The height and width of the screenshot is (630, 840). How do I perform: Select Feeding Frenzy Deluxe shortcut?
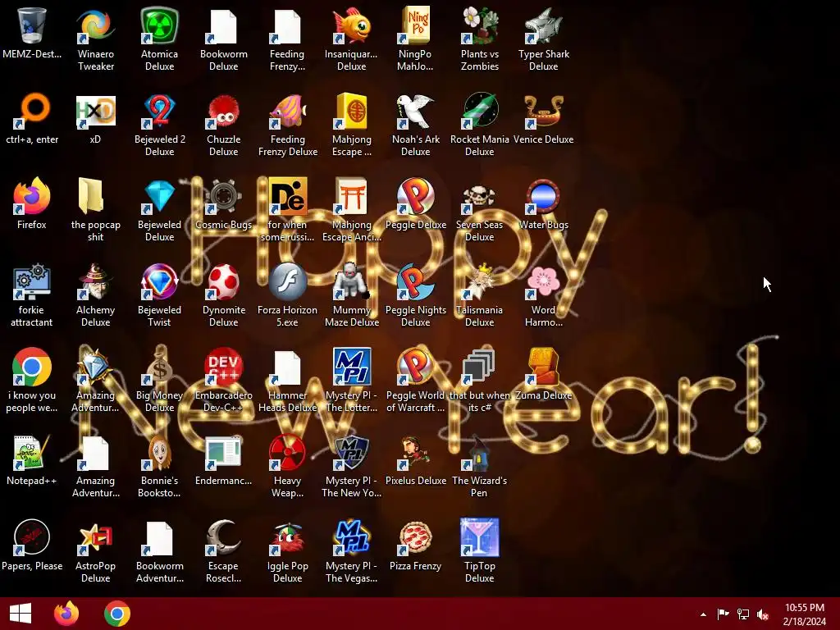click(x=288, y=111)
